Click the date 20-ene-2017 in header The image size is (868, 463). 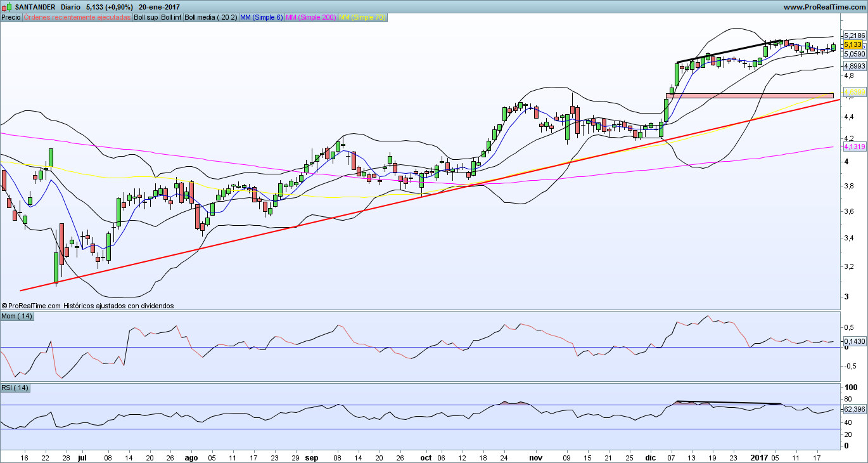click(x=159, y=7)
